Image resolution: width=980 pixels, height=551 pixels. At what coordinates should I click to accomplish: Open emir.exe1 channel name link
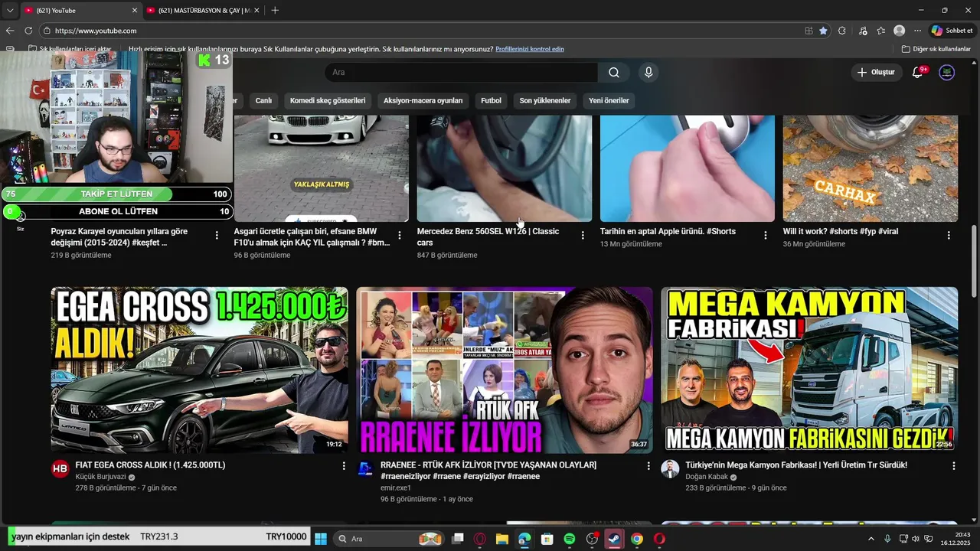click(x=396, y=488)
